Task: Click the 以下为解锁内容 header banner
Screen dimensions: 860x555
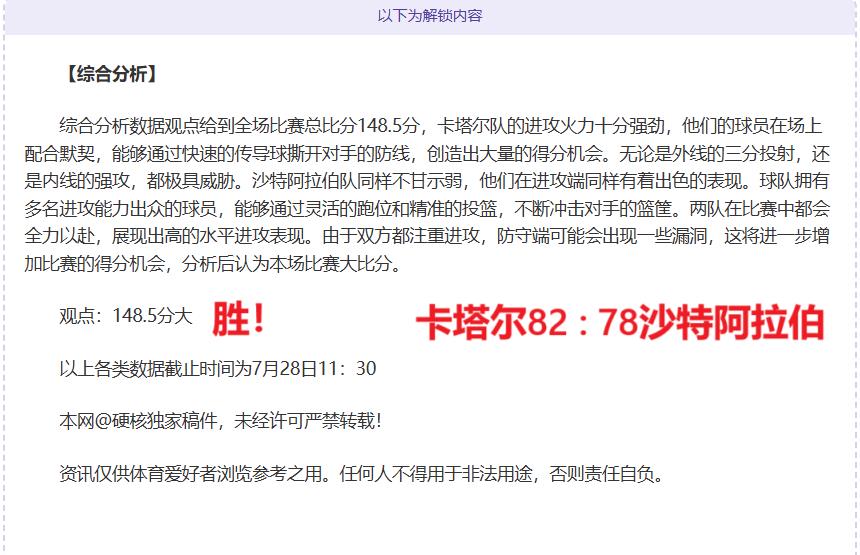Action: click(x=430, y=16)
